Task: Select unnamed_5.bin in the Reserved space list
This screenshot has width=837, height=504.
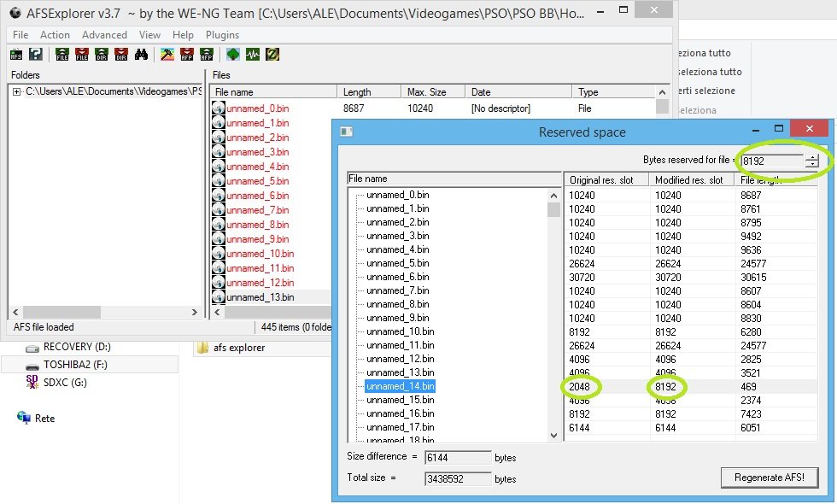Action: tap(398, 263)
